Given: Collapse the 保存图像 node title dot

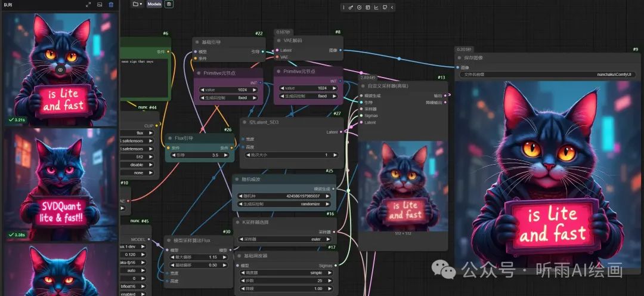Looking at the screenshot, I should (460, 58).
